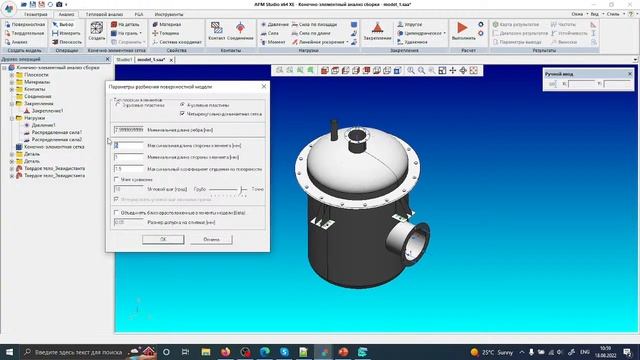Image resolution: width=640 pixels, height=360 pixels.
Task: Click the Система координат tool
Action: coord(177,42)
